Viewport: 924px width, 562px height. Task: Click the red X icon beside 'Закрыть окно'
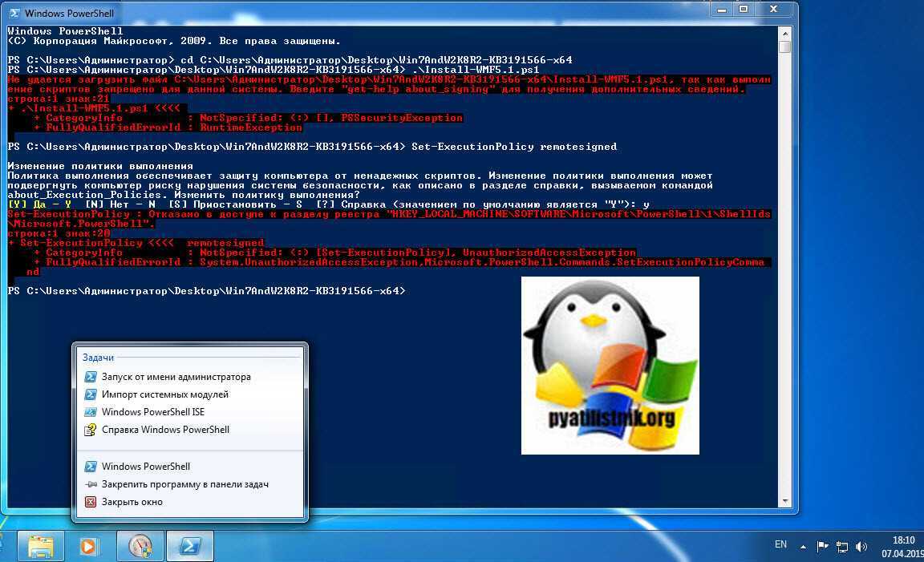[90, 502]
